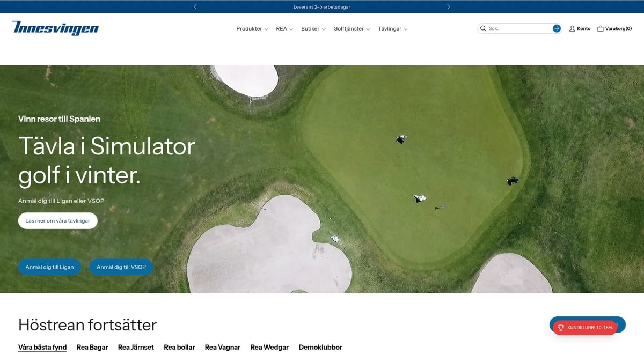
Task: Show previous announcement with left arrow
Action: click(195, 7)
